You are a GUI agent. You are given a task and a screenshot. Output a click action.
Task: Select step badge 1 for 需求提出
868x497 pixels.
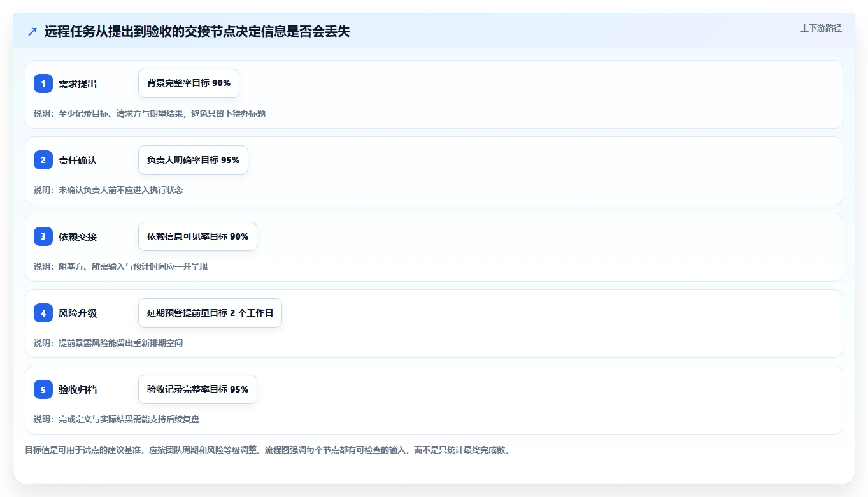43,83
